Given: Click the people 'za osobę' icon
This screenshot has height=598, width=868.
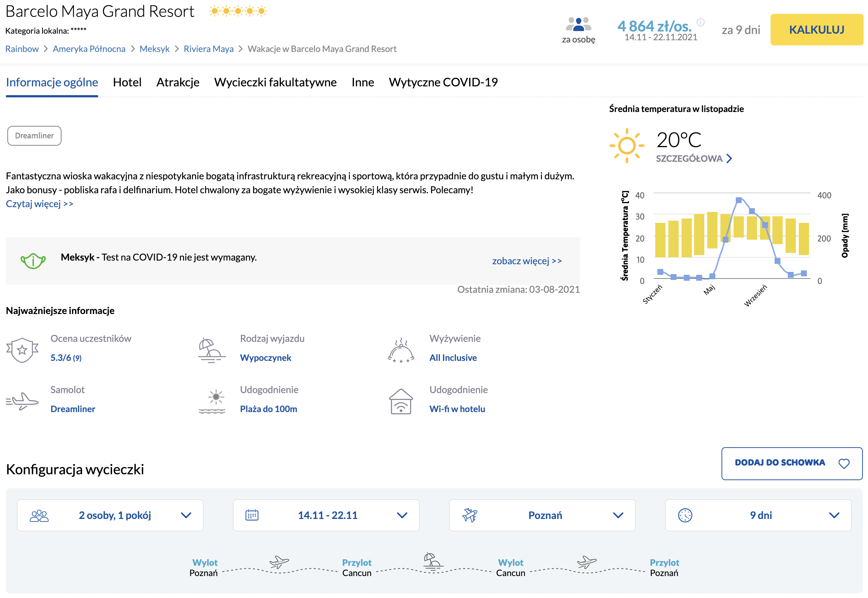Looking at the screenshot, I should pyautogui.click(x=578, y=25).
